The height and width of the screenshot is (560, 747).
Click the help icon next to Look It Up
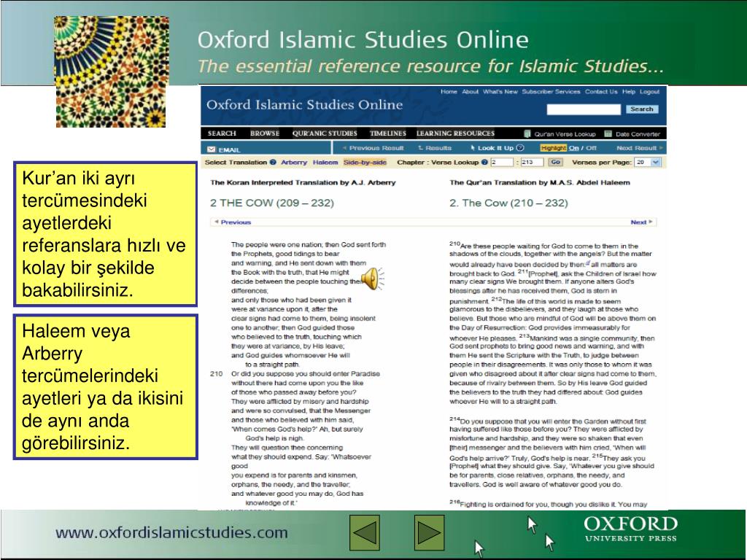tap(520, 148)
